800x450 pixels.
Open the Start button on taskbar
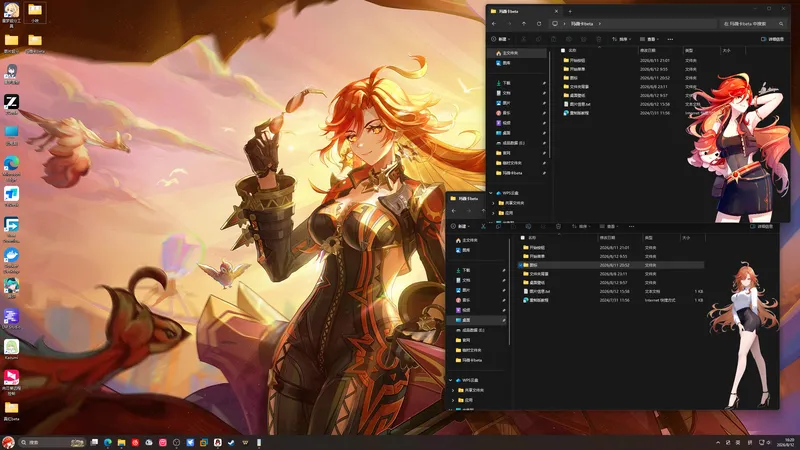click(x=8, y=442)
